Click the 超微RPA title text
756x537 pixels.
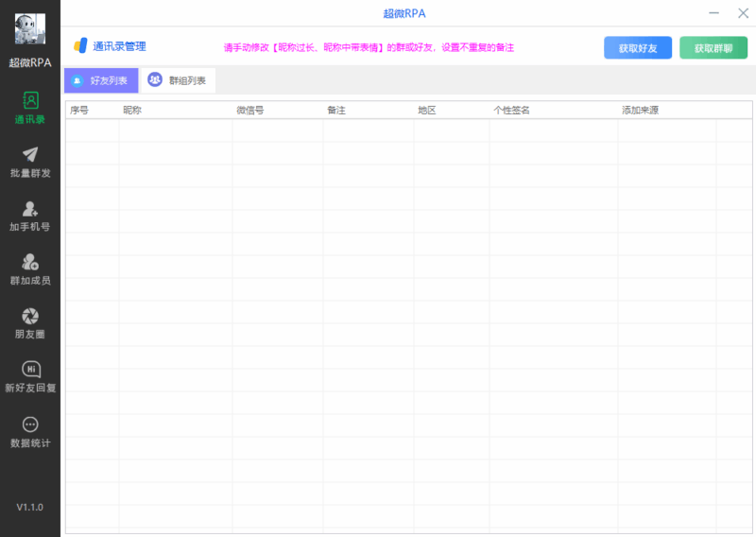(x=404, y=13)
